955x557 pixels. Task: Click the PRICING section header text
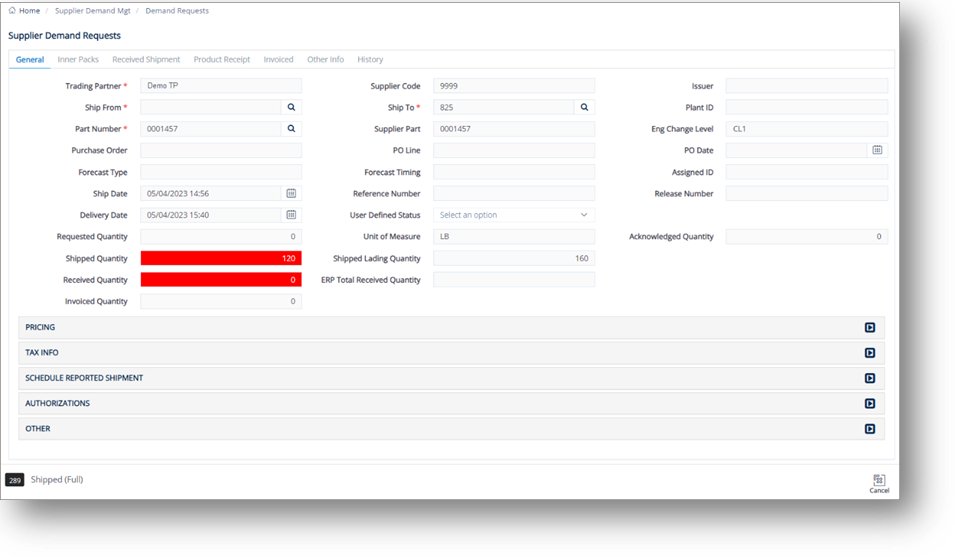click(40, 328)
